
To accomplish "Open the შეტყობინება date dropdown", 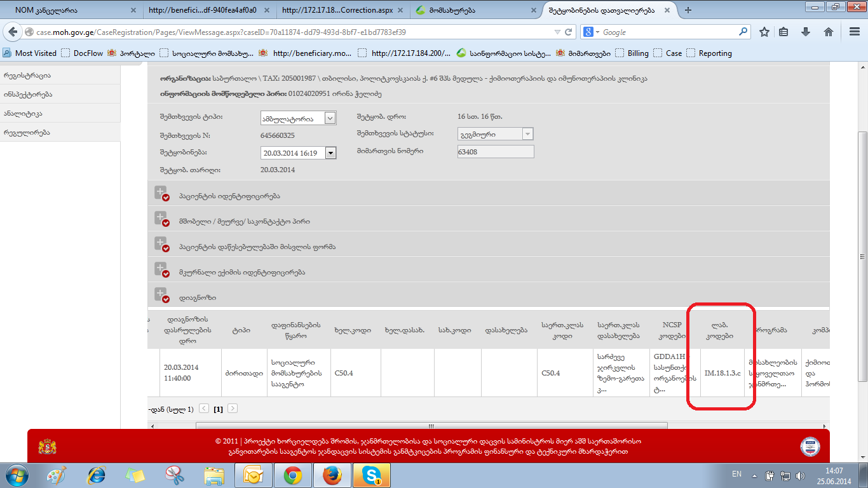I will pyautogui.click(x=330, y=152).
